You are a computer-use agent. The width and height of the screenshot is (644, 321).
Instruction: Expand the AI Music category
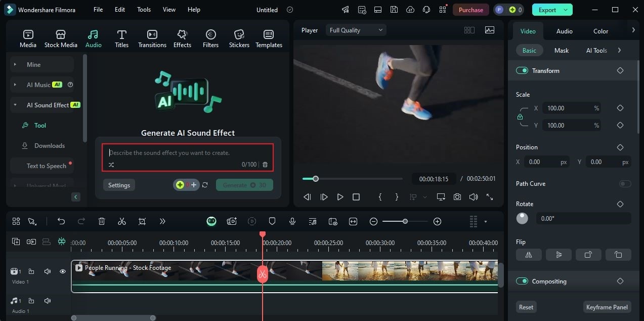pos(15,85)
